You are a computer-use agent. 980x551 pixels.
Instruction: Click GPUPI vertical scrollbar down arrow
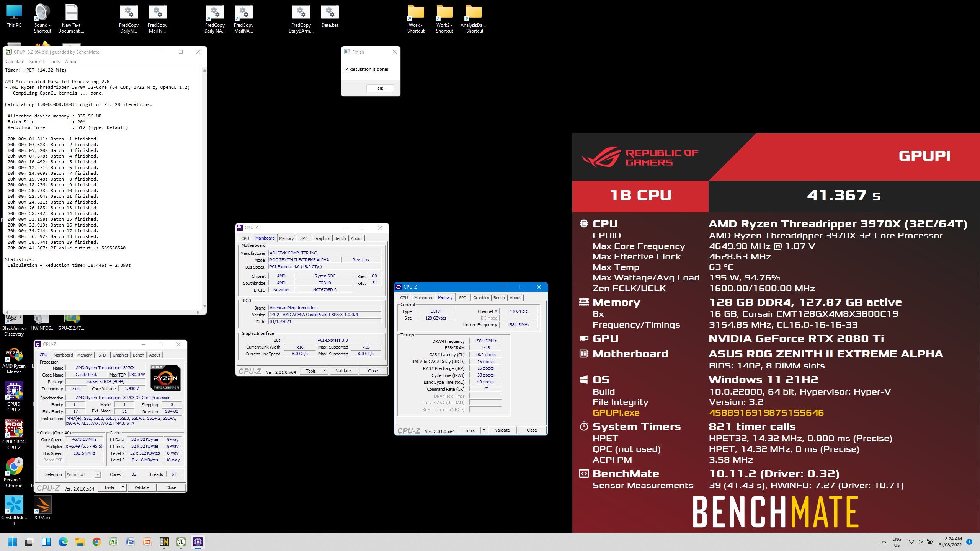click(204, 306)
